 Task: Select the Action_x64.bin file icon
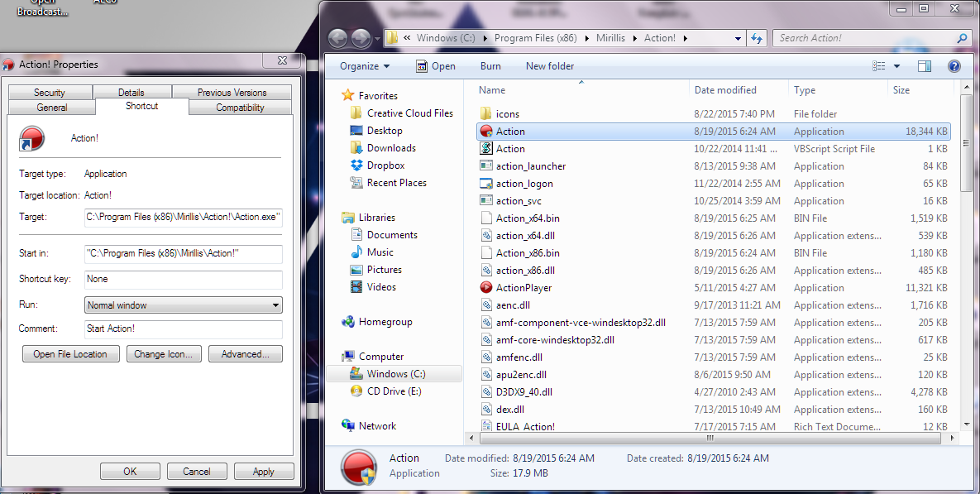click(486, 218)
